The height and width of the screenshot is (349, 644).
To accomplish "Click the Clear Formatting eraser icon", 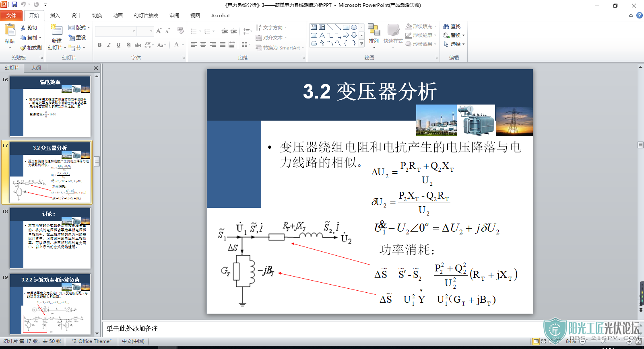I will point(181,31).
